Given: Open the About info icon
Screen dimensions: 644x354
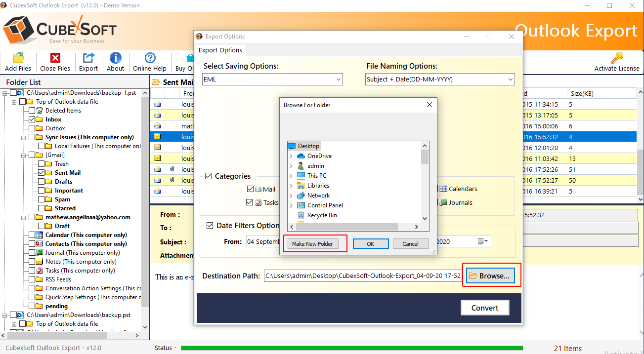Looking at the screenshot, I should point(115,58).
